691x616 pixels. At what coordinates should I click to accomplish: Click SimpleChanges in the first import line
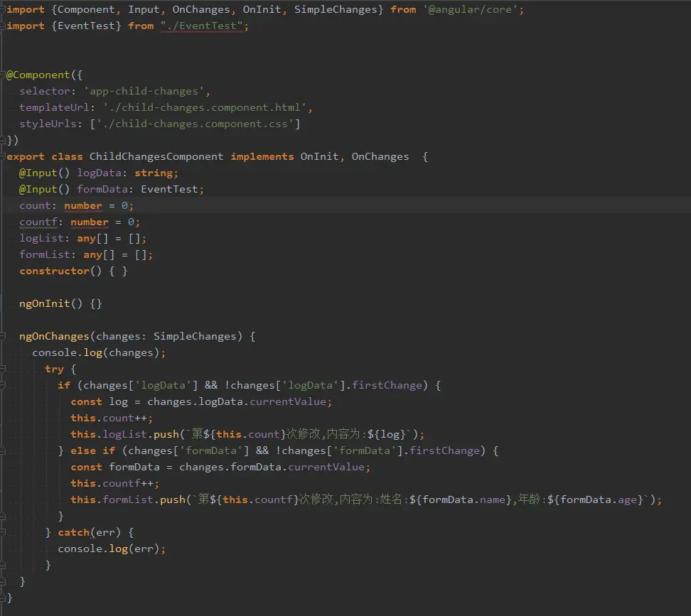click(x=336, y=10)
